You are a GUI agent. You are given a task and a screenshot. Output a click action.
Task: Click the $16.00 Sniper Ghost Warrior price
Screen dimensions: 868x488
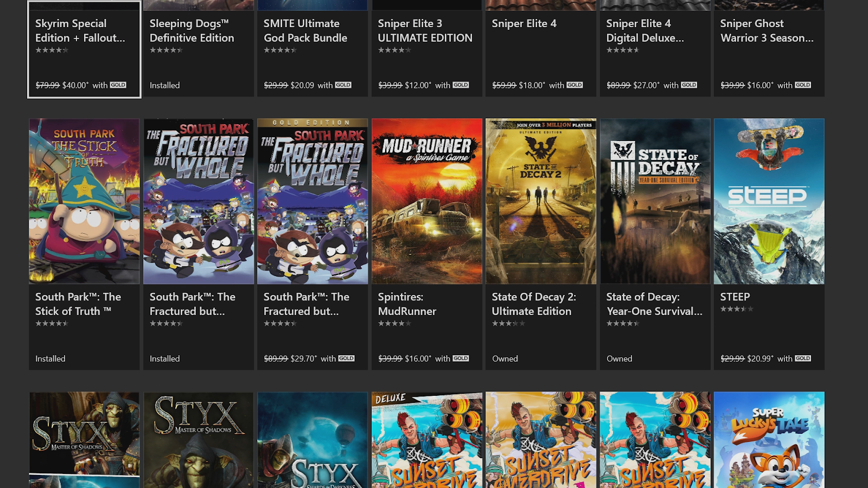click(x=761, y=85)
